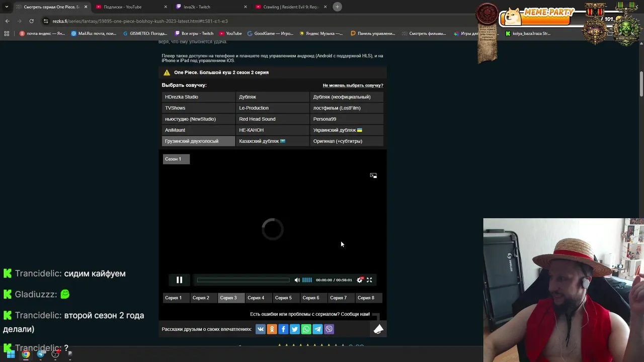The width and height of the screenshot is (644, 362).
Task: Switch to Подписки - YouTube browser tab
Action: pyautogui.click(x=131, y=7)
